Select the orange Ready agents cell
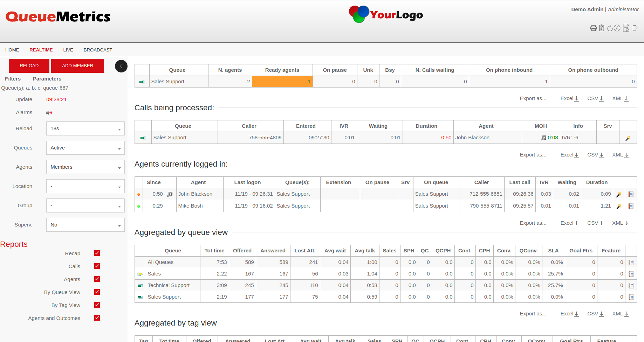This screenshot has width=644, height=342. click(282, 82)
